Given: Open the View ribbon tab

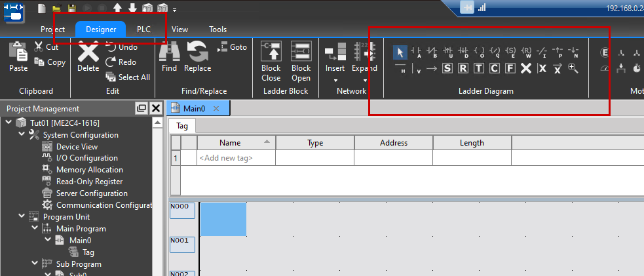Looking at the screenshot, I should tap(180, 30).
